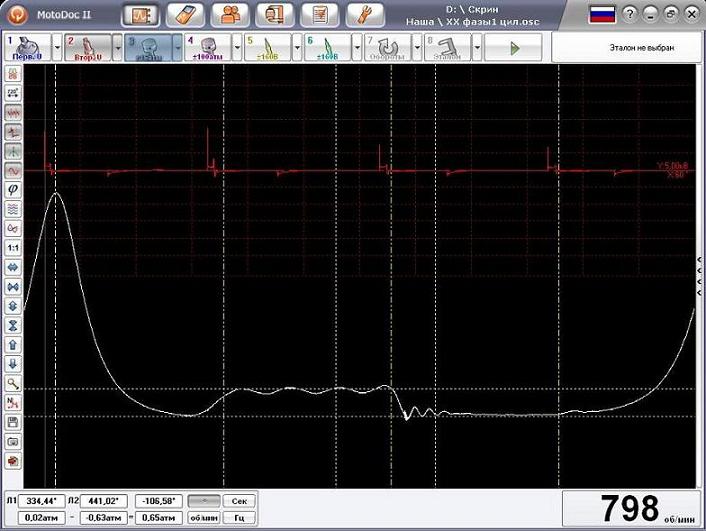Expand channel 5 dropdown arrow
The width and height of the screenshot is (706, 531).
click(x=297, y=47)
